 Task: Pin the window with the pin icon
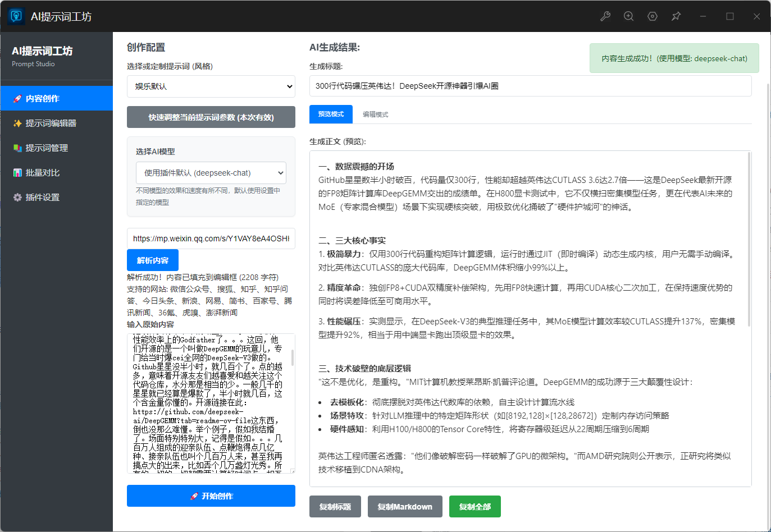click(x=676, y=16)
